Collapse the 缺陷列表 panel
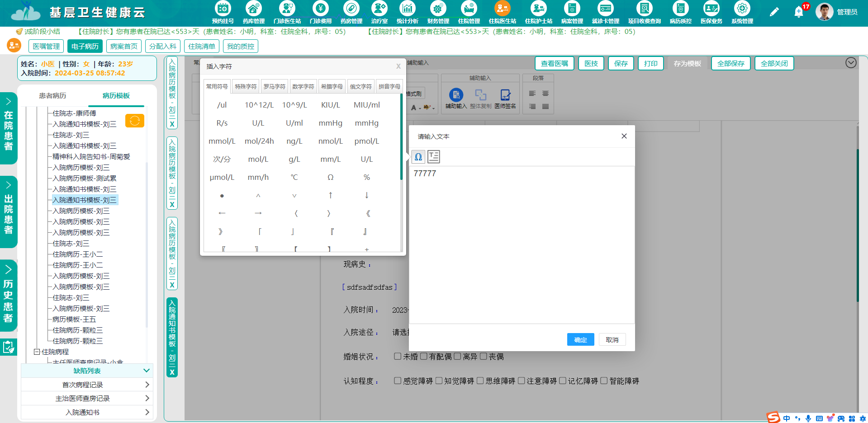The height and width of the screenshot is (423, 868). 146,371
